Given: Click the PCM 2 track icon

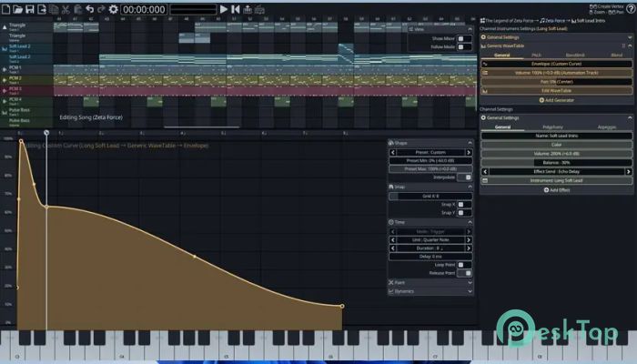Looking at the screenshot, I should coord(5,80).
